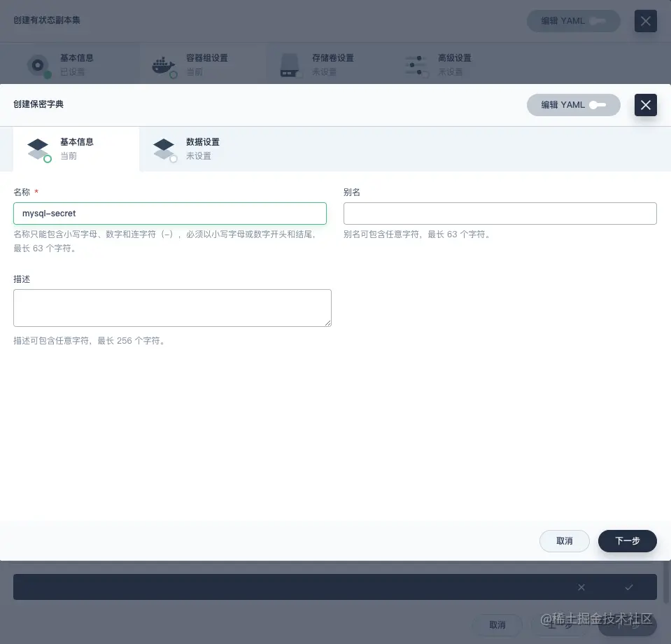Open 容器组设置 step in background wizard
Screen dimensions: 671x644
[x=202, y=64]
